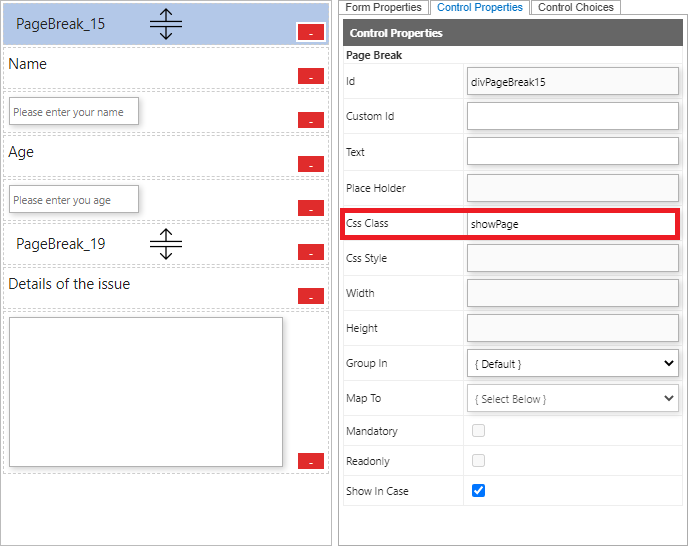688x546 pixels.
Task: Expand the Map To dropdown
Action: [572, 398]
